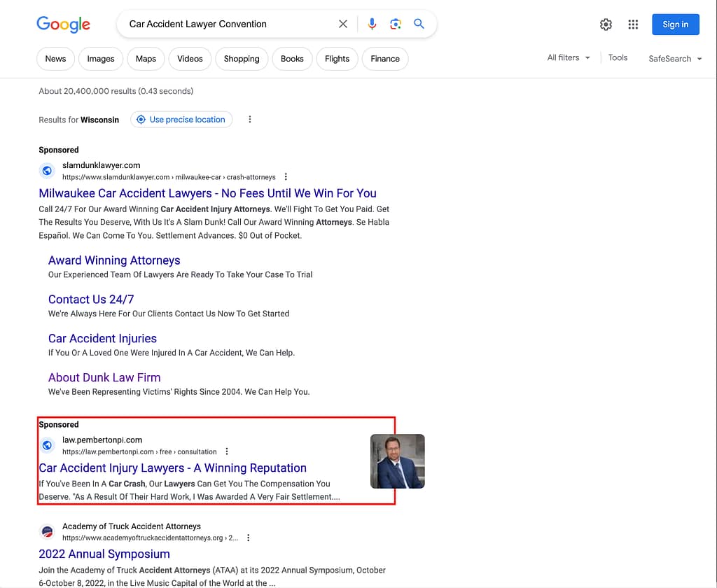Open the Google logo homepage link
Image resolution: width=717 pixels, height=588 pixels.
point(63,24)
